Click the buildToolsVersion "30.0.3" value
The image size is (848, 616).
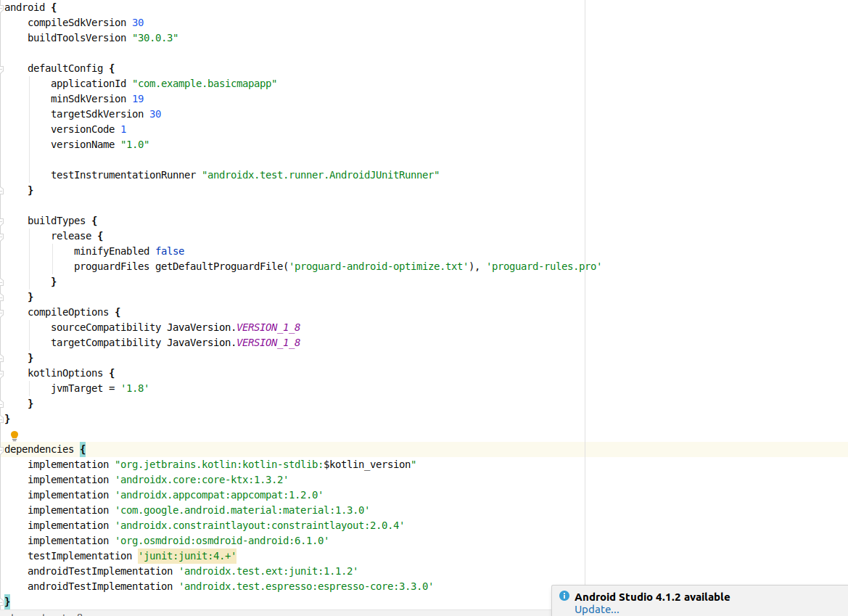(155, 38)
